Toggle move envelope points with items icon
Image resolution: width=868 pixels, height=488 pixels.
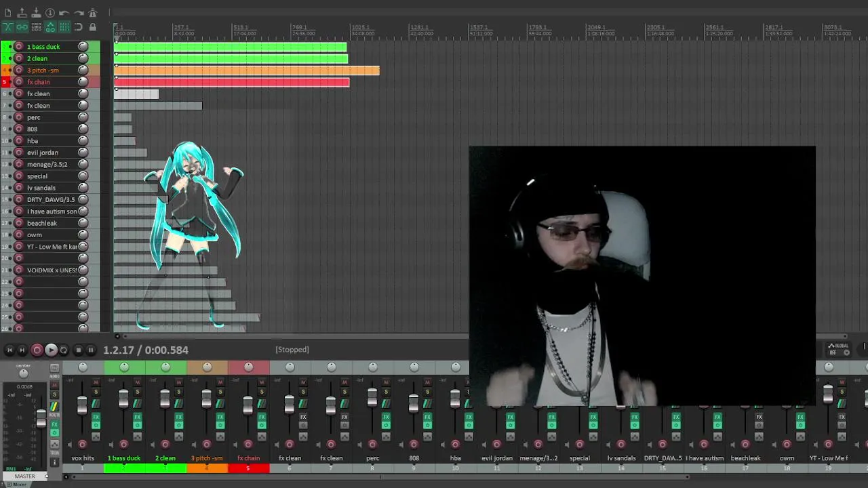click(x=50, y=27)
